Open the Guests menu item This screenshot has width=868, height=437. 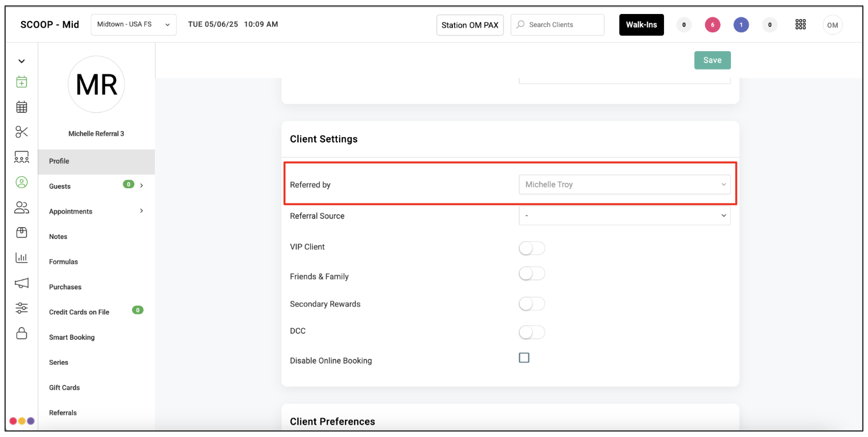point(60,187)
